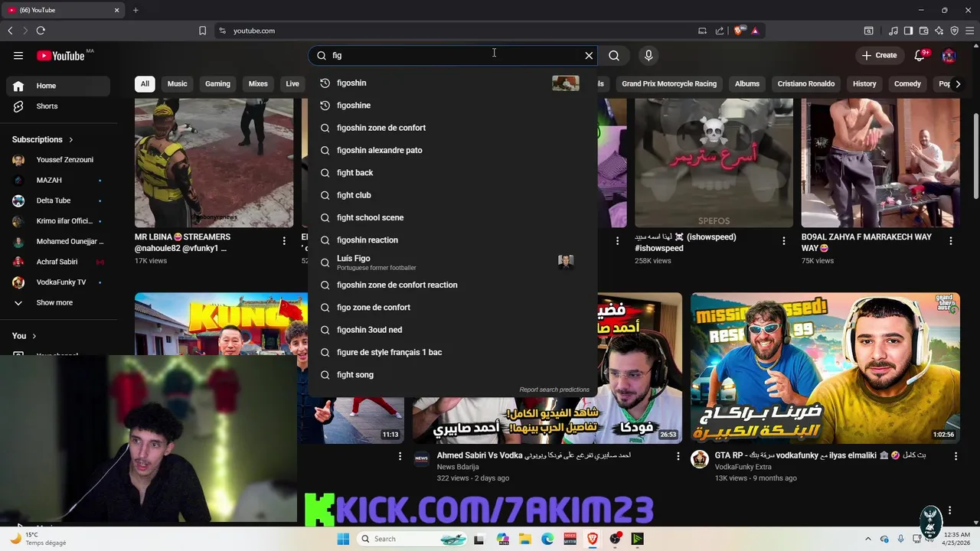Clear the search box with the X
The image size is (980, 551).
pyautogui.click(x=589, y=55)
